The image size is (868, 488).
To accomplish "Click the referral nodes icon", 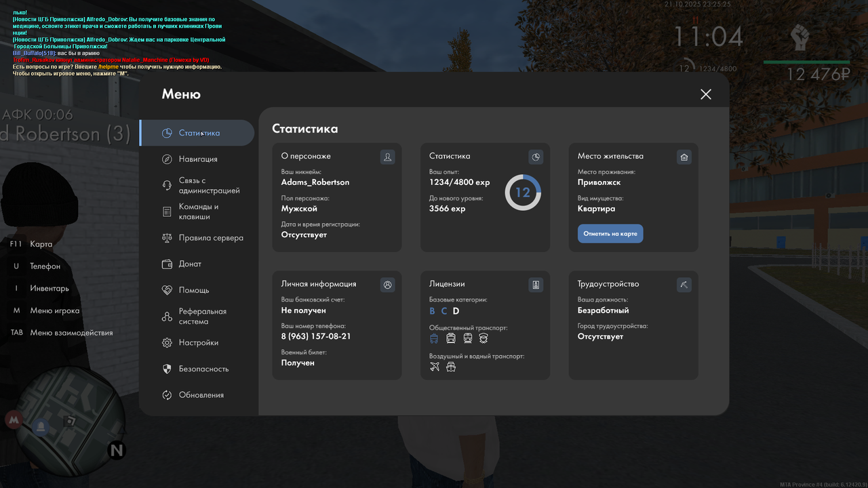I will pyautogui.click(x=167, y=317).
